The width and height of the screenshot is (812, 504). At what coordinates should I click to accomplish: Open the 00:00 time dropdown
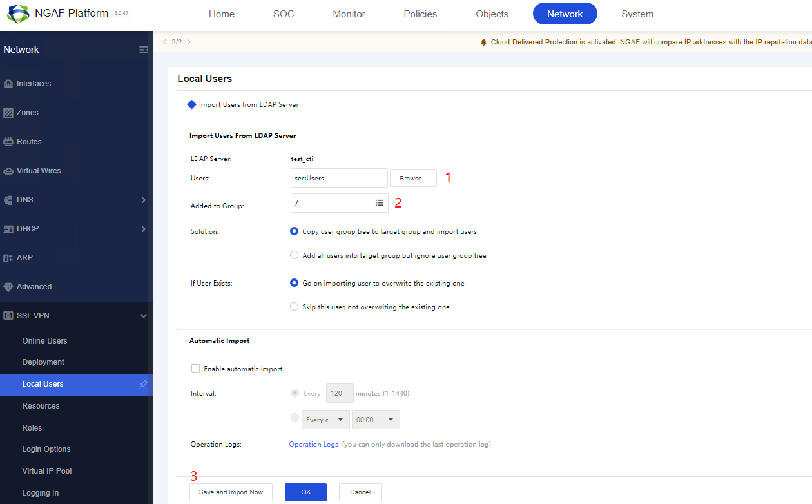(x=375, y=420)
